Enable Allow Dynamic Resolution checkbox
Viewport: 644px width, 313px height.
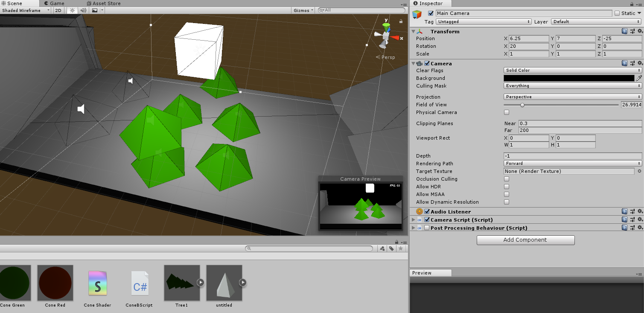click(507, 202)
